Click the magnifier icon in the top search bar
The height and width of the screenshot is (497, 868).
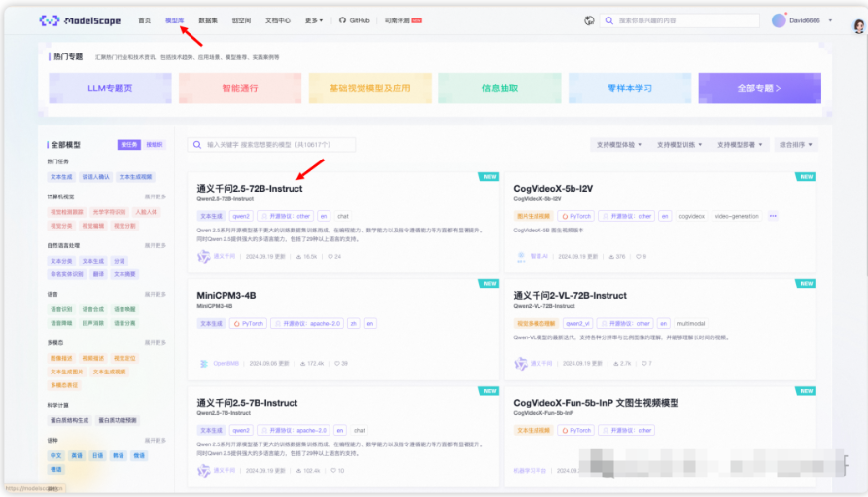click(x=608, y=20)
